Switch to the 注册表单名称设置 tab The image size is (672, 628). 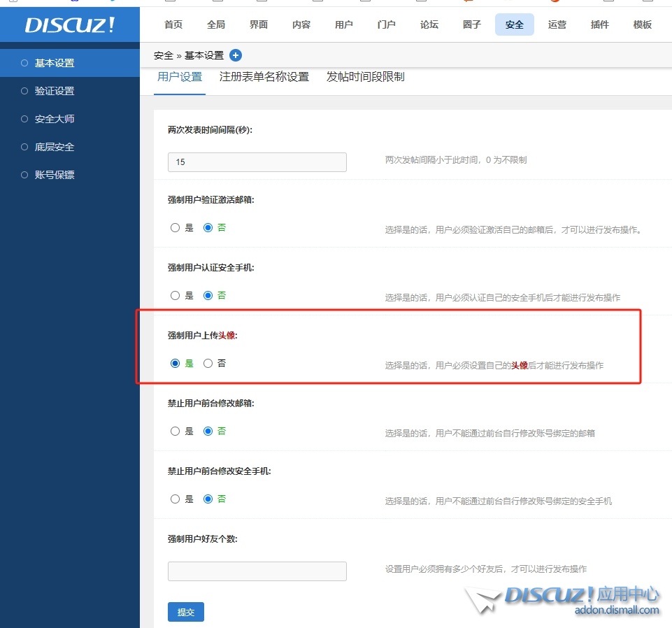coord(264,77)
